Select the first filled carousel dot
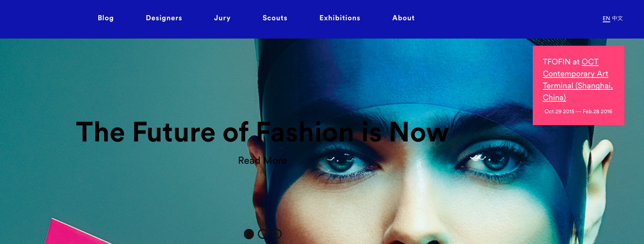The width and height of the screenshot is (644, 244). (x=249, y=234)
